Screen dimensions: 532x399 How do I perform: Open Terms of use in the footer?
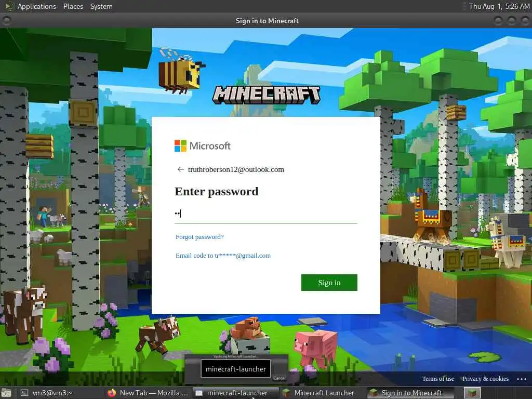(x=437, y=379)
